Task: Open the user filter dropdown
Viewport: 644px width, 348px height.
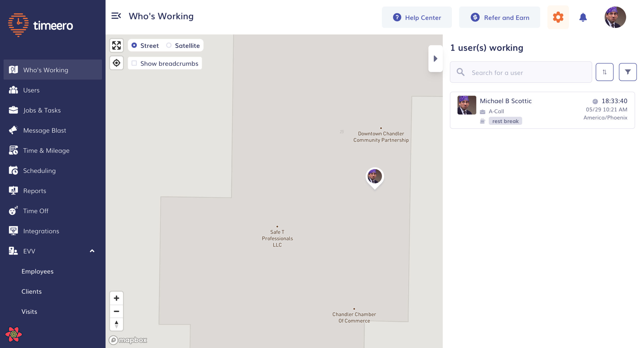Action: (x=627, y=72)
